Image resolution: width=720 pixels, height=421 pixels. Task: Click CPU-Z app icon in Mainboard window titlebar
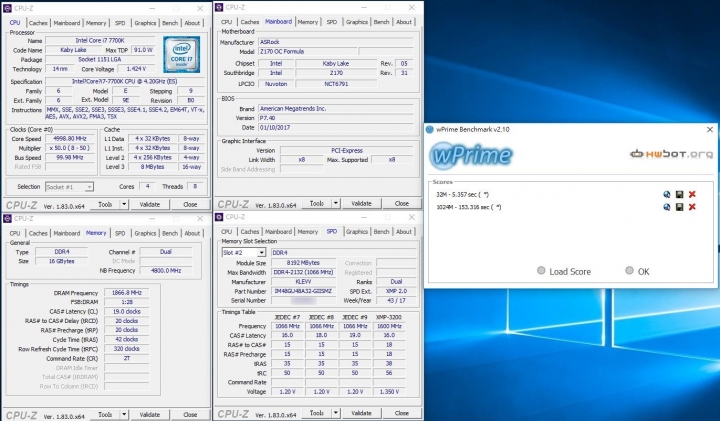(x=219, y=7)
